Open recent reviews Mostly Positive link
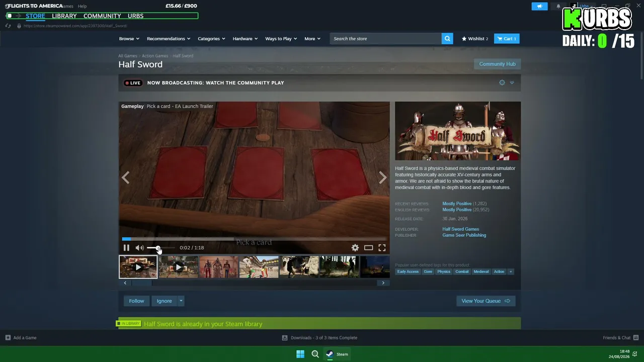This screenshot has height=362, width=644. (457, 204)
